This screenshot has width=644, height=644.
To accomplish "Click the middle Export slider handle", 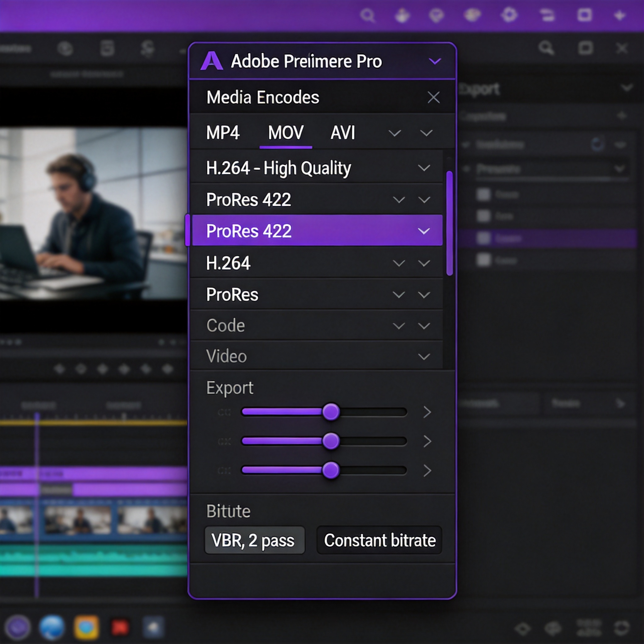I will [x=331, y=441].
